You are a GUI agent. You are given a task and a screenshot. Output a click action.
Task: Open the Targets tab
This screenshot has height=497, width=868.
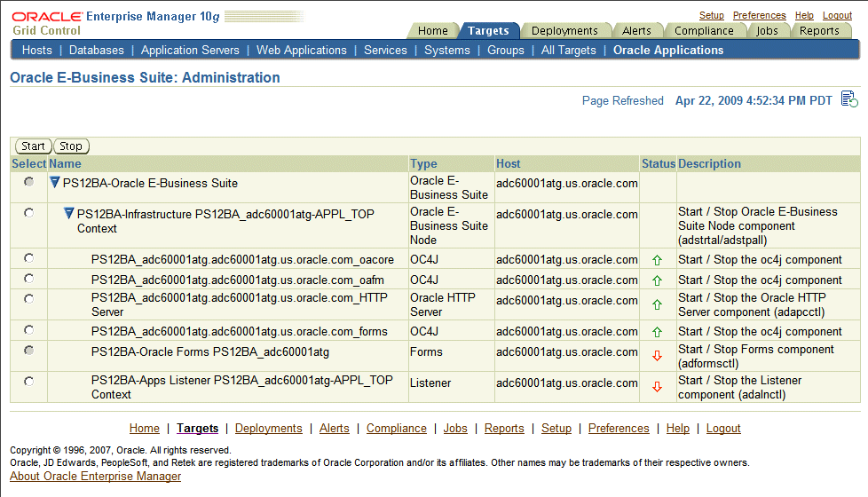pyautogui.click(x=488, y=31)
